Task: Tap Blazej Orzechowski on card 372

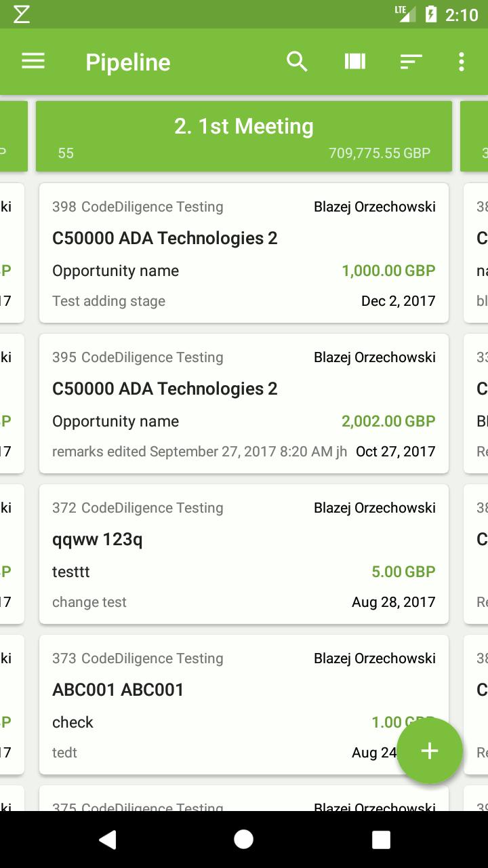Action: point(375,508)
